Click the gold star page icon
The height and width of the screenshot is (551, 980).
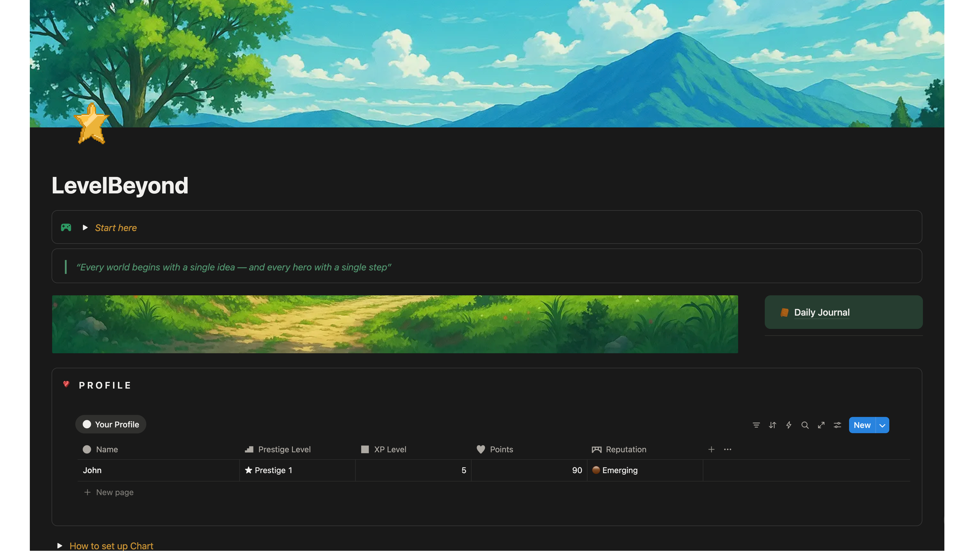91,124
